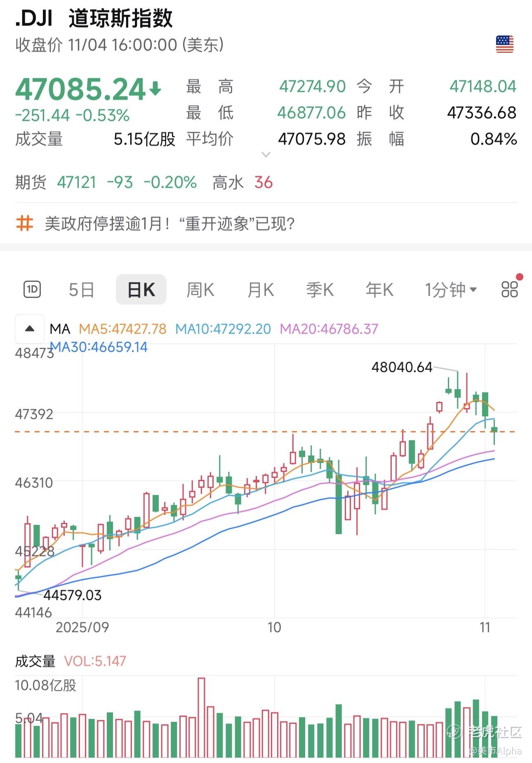Tap the 收盘价 11/04 16:00:00 timestamp
The width and height of the screenshot is (532, 763).
pyautogui.click(x=120, y=45)
